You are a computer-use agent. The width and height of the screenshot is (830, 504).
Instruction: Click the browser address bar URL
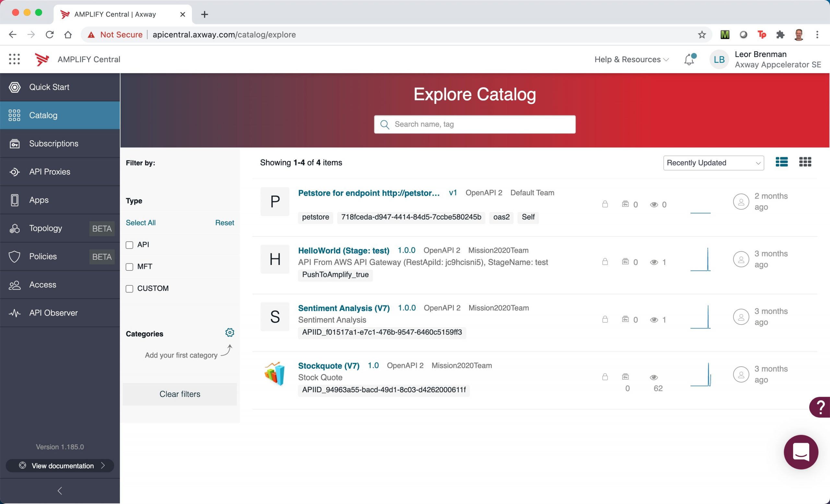(x=224, y=35)
